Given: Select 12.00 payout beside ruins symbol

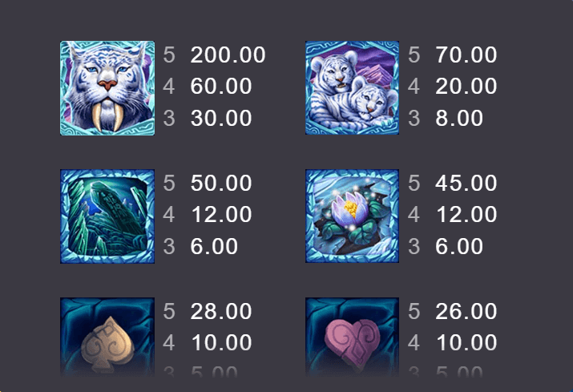Looking at the screenshot, I should point(221,214).
